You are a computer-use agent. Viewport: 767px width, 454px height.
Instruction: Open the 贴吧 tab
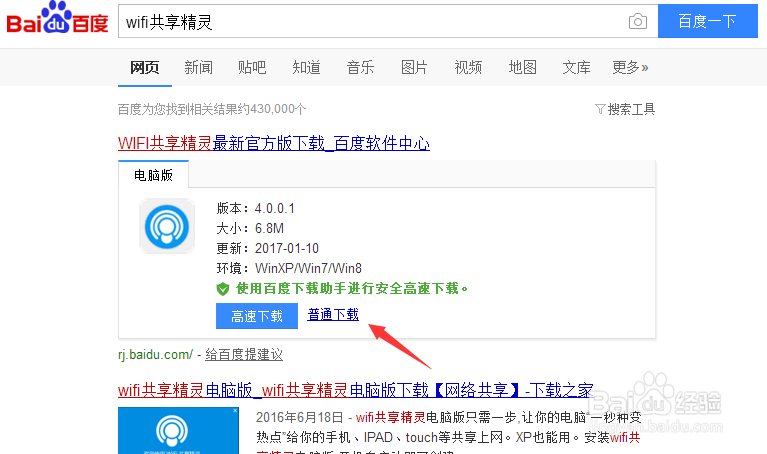[x=252, y=67]
